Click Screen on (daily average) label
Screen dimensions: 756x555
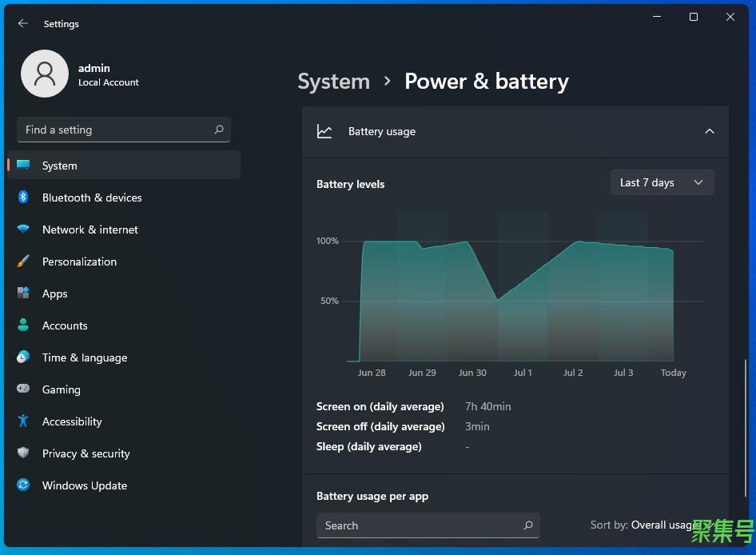point(380,406)
